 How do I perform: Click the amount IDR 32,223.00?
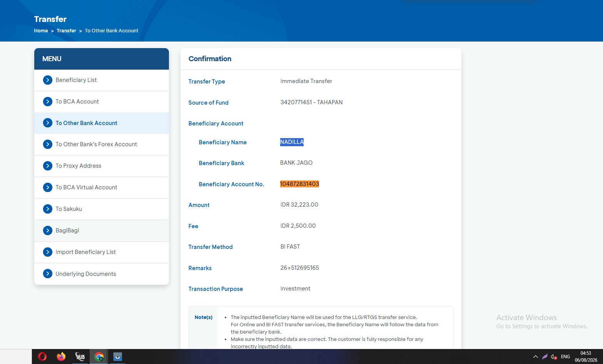299,205
